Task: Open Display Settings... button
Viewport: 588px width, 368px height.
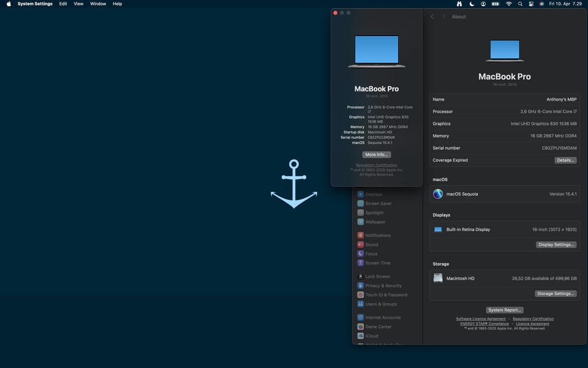Action: click(x=556, y=245)
